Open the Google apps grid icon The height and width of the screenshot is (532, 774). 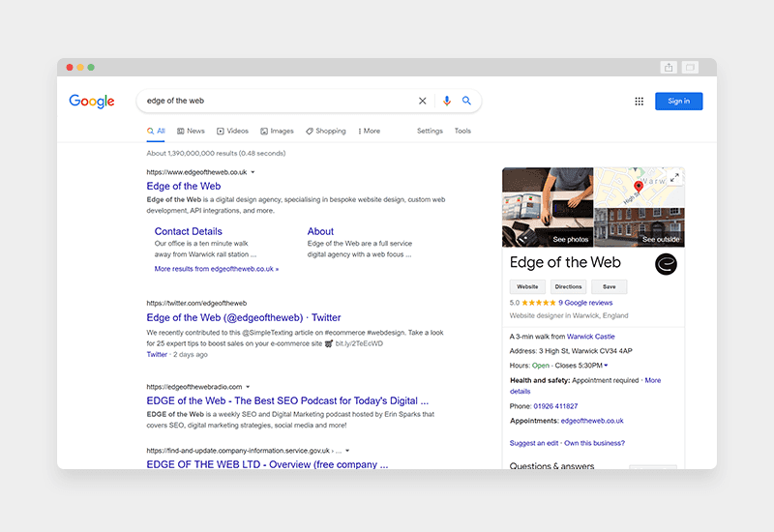[x=640, y=101]
